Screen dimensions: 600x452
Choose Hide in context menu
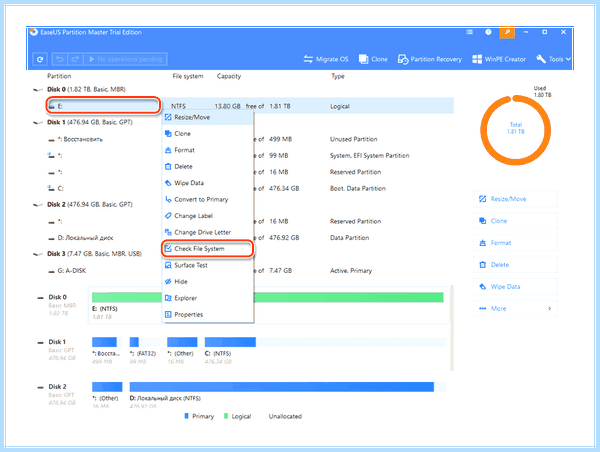(x=208, y=282)
